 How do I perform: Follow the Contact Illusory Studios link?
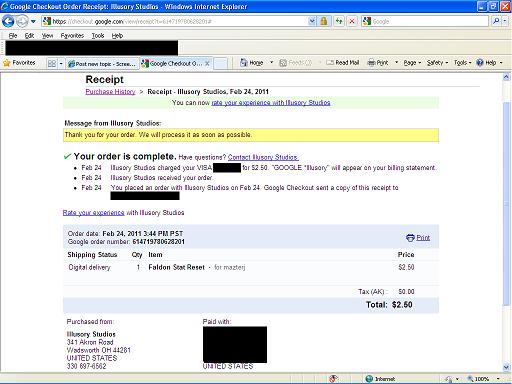pyautogui.click(x=263, y=157)
